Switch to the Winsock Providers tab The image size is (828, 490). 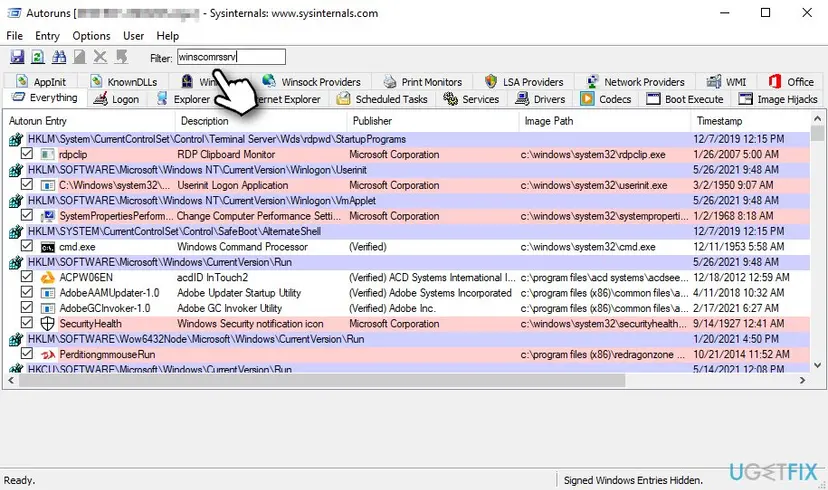tap(312, 82)
